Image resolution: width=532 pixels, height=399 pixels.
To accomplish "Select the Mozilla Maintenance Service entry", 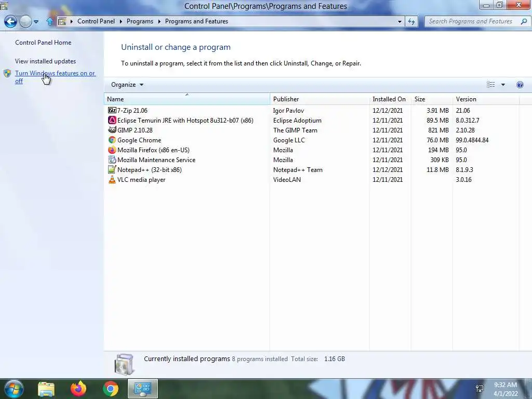I will pyautogui.click(x=156, y=159).
